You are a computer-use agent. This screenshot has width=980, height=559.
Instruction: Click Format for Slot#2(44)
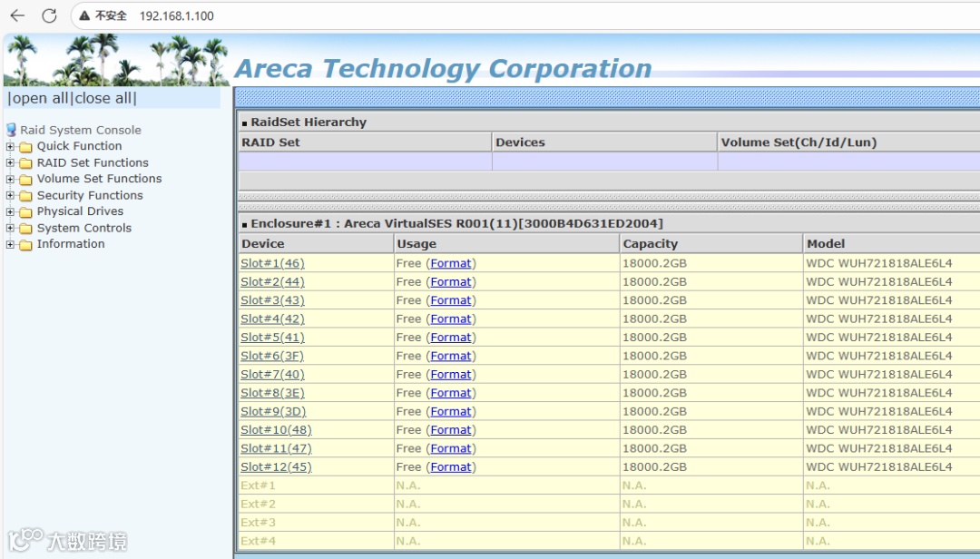pos(451,282)
